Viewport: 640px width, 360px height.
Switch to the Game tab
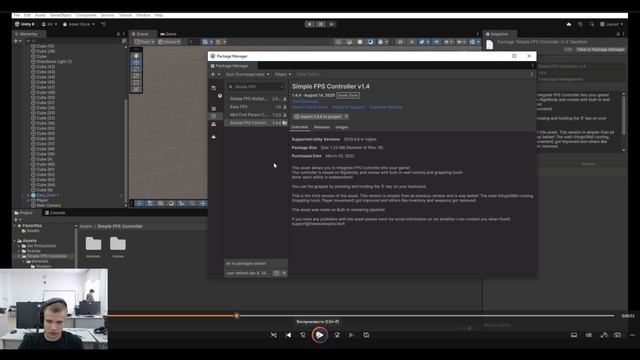[x=169, y=34]
